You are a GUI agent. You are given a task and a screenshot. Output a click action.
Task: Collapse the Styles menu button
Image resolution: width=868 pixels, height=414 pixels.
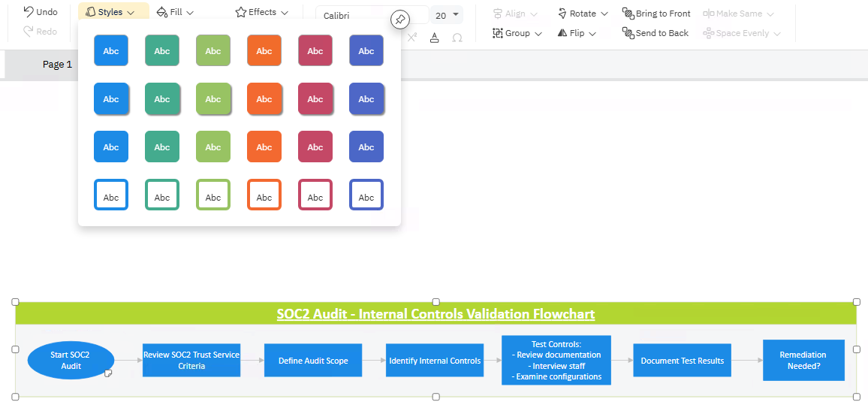click(110, 12)
